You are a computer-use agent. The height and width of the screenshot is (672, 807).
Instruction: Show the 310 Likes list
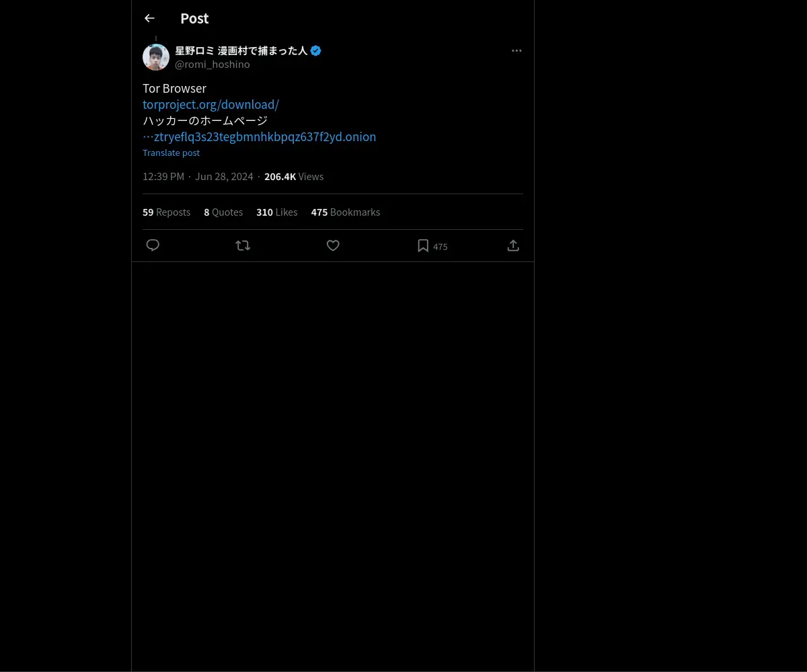276,212
